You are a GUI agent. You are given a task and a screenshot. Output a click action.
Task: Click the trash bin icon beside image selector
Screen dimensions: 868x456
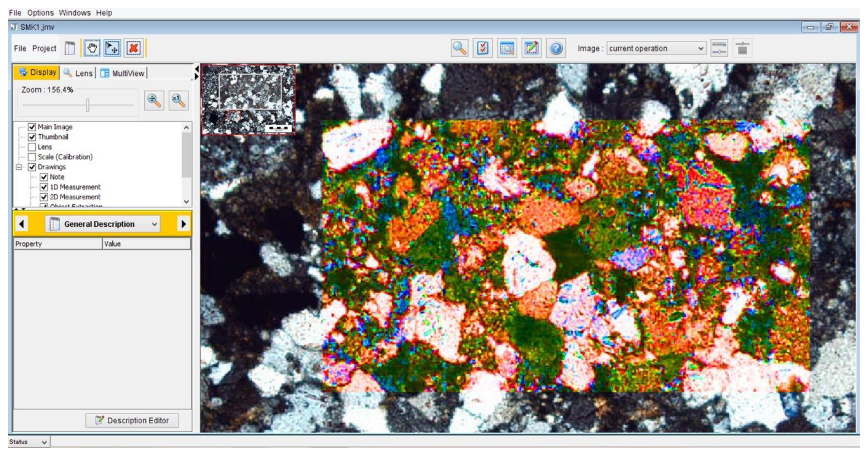(742, 48)
